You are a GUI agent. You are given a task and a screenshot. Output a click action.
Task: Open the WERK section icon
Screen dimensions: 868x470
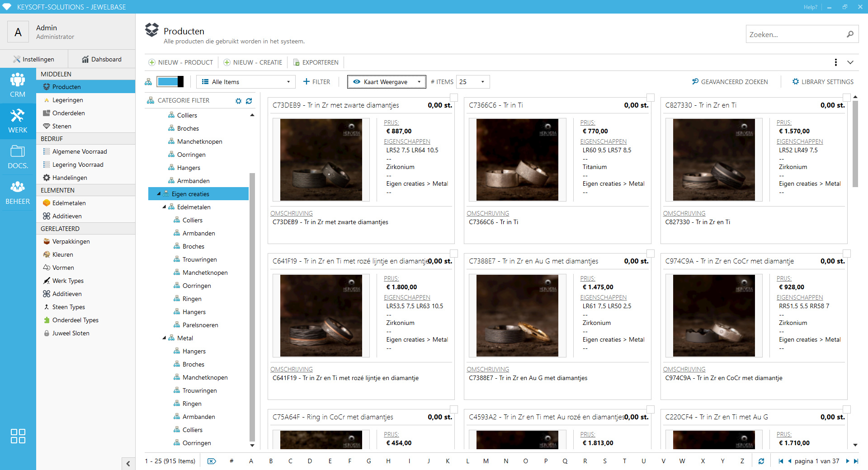coord(18,122)
